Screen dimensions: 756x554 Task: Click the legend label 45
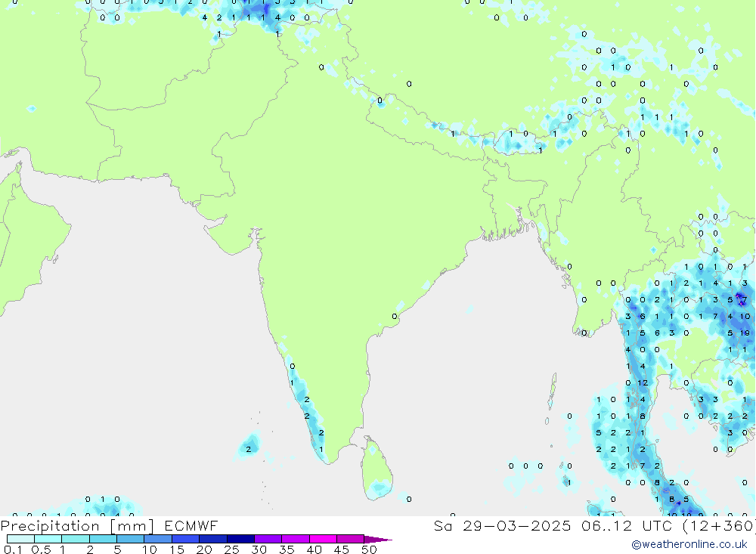pyautogui.click(x=342, y=549)
